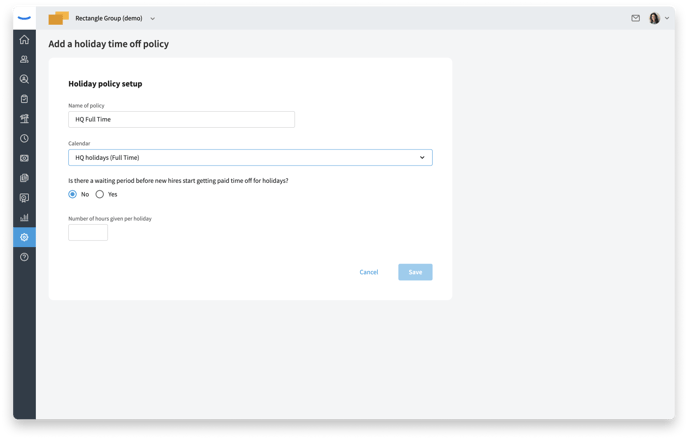Image resolution: width=688 pixels, height=439 pixels.
Task: Open the settings gear sidebar icon
Action: point(24,237)
